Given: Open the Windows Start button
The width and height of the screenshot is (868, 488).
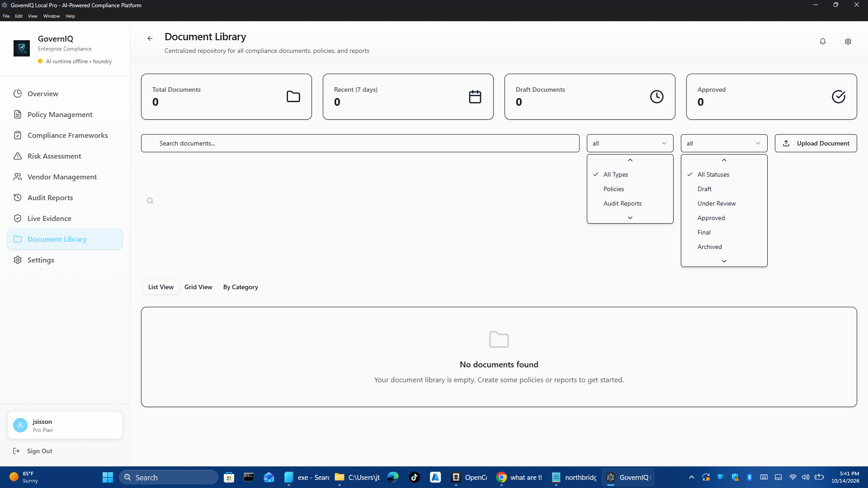Looking at the screenshot, I should (108, 477).
